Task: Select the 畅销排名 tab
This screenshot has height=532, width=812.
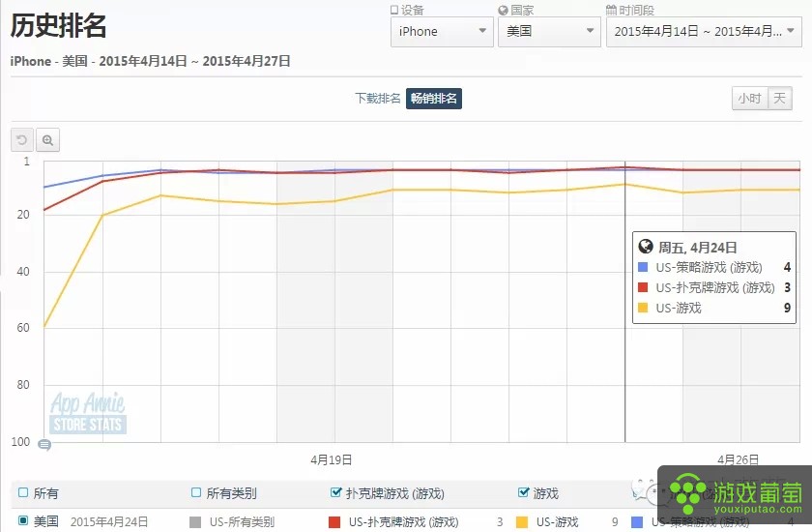Action: tap(434, 99)
